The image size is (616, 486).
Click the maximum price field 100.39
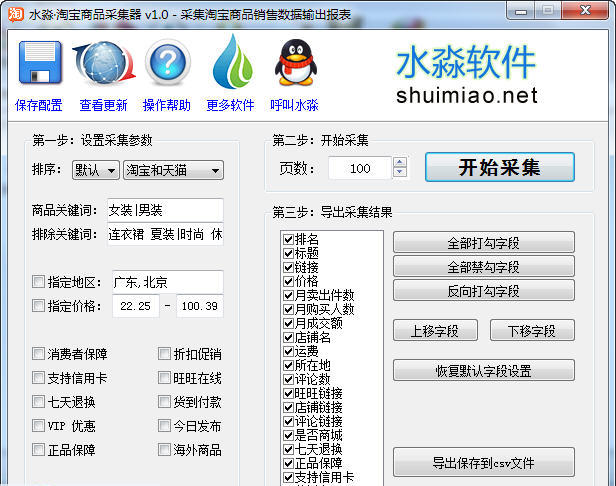coord(200,306)
